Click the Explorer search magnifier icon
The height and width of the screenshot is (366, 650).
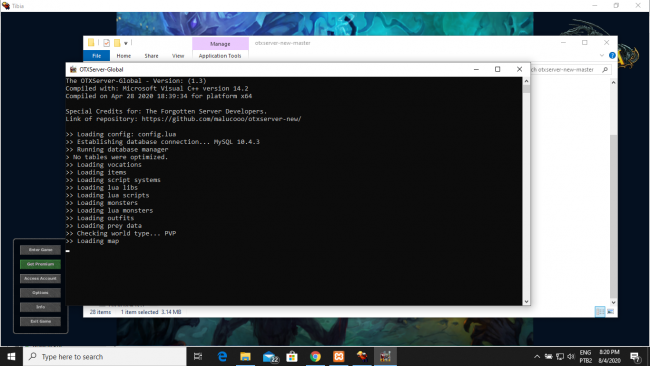pos(605,70)
